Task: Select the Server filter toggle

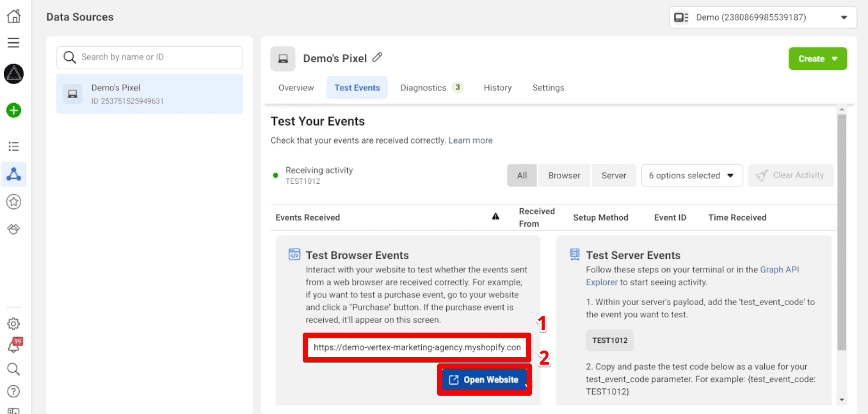Action: [x=613, y=176]
